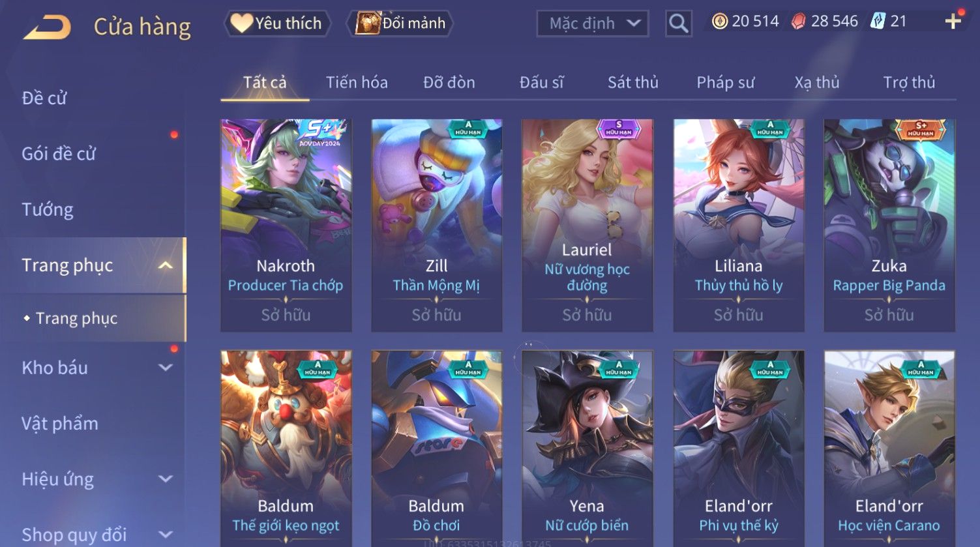Click the Đổi mảnh fragment chest icon
Viewport: 980px width, 547px height.
tap(368, 23)
